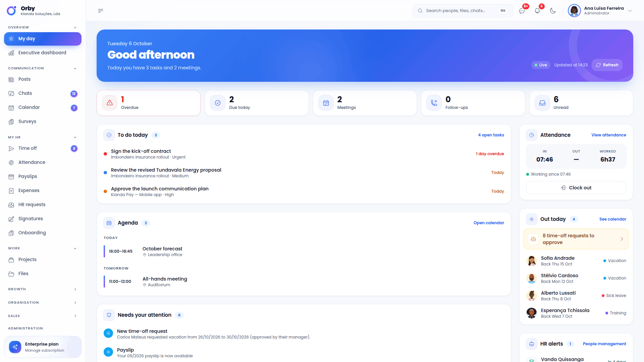Image resolution: width=644 pixels, height=362 pixels.
Task: Open the chat messages icon in header
Action: 522,11
